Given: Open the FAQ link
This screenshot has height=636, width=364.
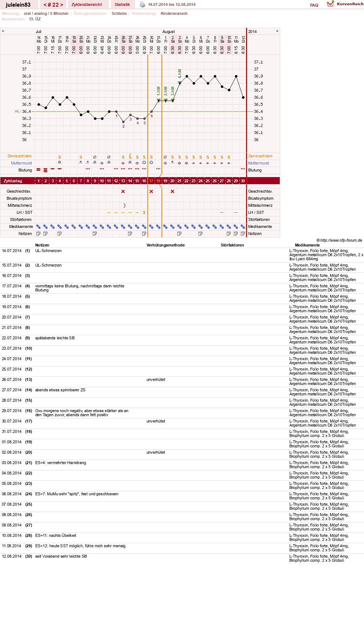Looking at the screenshot, I should coord(314,5).
